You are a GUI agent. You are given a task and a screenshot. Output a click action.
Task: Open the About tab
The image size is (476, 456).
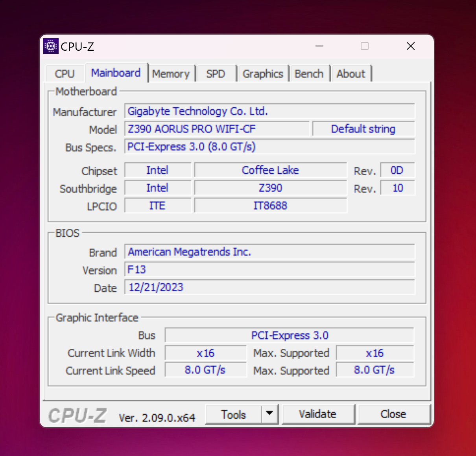click(x=351, y=74)
